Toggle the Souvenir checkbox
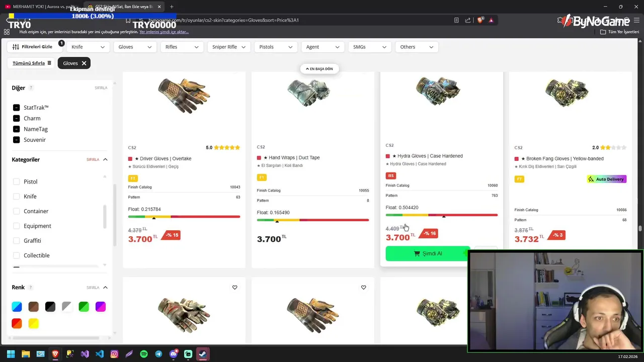Viewport: 644px width, 362px height. coord(17,140)
